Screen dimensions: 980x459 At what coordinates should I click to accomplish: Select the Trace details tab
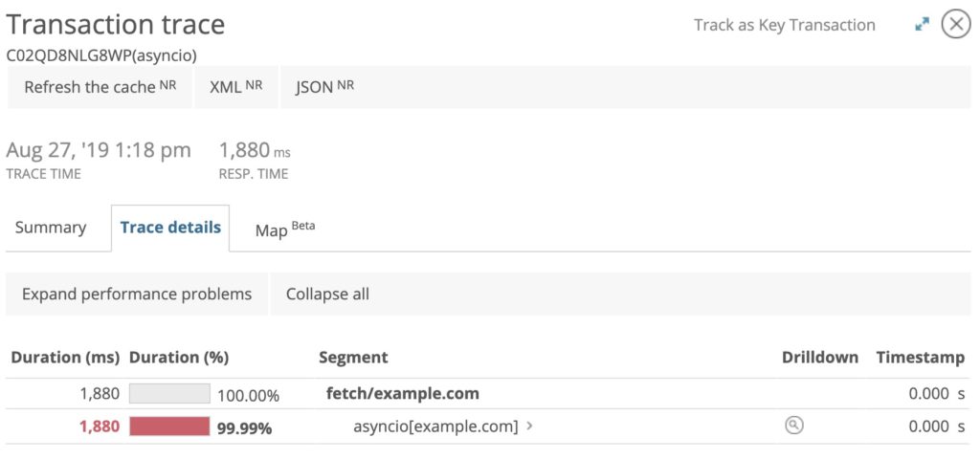(x=170, y=228)
